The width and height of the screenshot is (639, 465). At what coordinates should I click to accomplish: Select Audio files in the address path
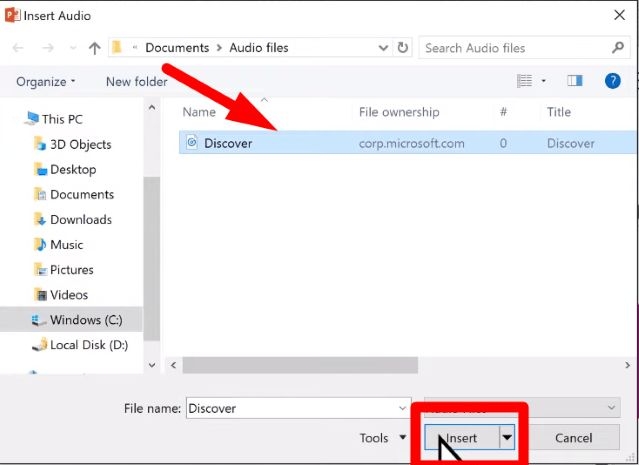point(259,48)
